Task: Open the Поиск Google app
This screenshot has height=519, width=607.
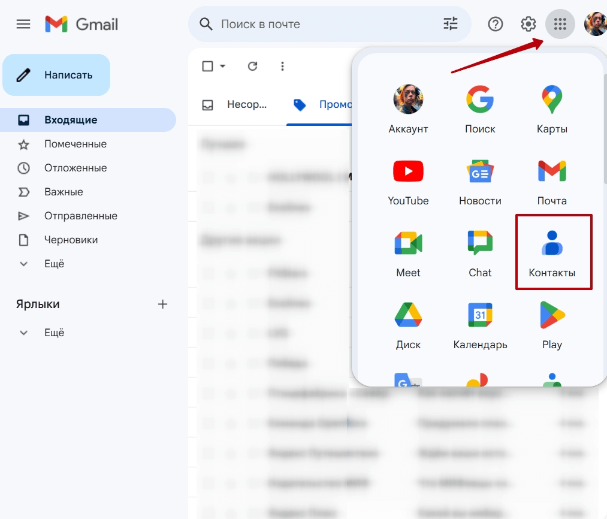Action: (480, 109)
